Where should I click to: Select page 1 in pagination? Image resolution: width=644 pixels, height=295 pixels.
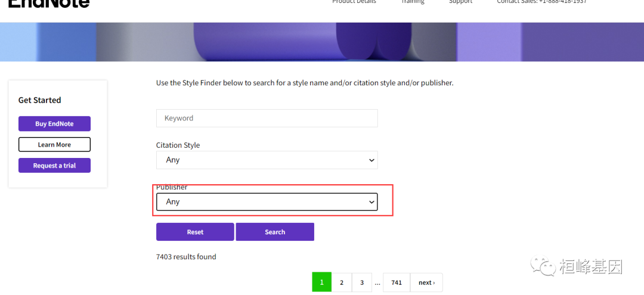click(321, 282)
